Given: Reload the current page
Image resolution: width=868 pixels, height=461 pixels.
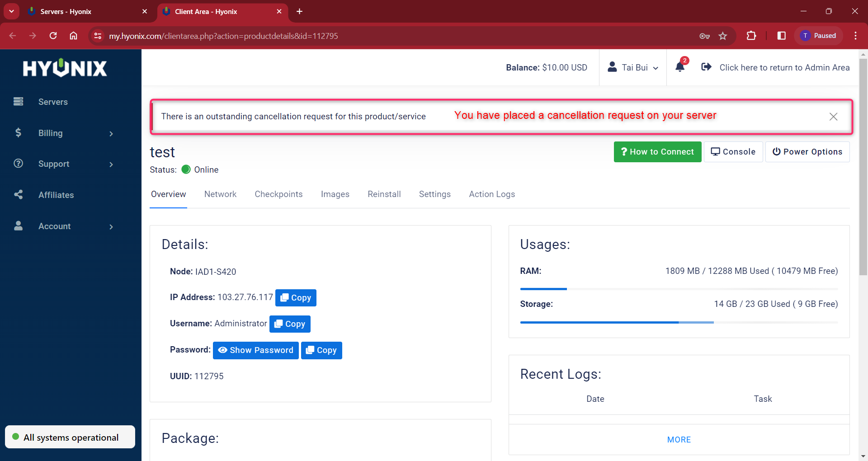Looking at the screenshot, I should coord(53,36).
